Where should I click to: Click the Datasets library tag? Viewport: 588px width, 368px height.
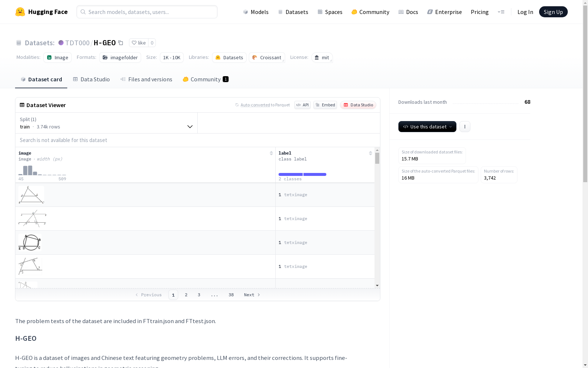[x=229, y=57]
